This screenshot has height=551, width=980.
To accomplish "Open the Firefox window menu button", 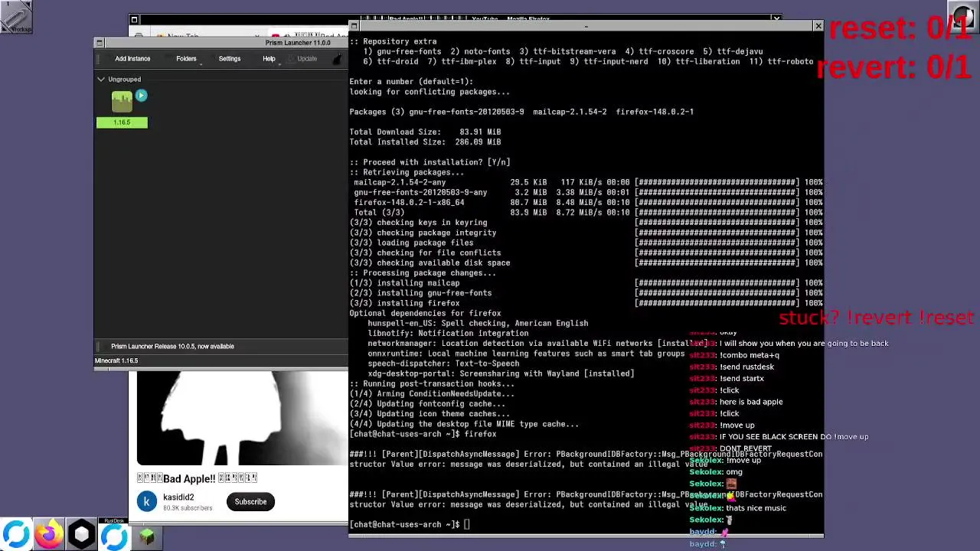I will point(134,19).
